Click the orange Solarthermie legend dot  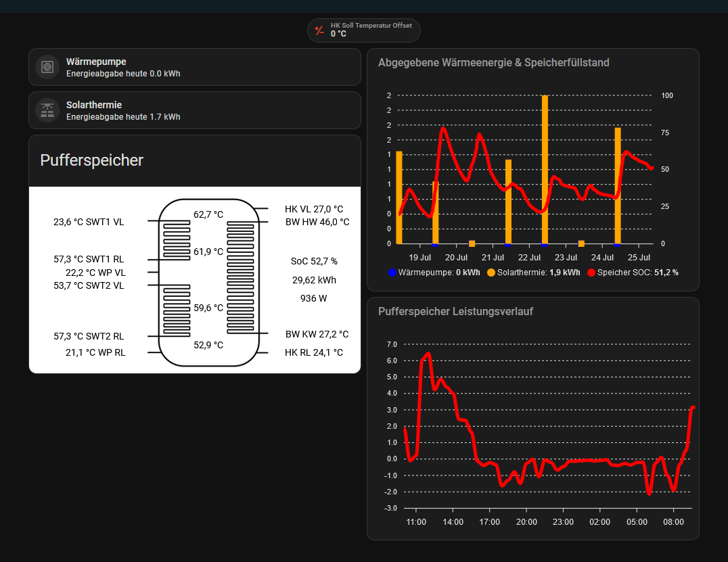(491, 273)
